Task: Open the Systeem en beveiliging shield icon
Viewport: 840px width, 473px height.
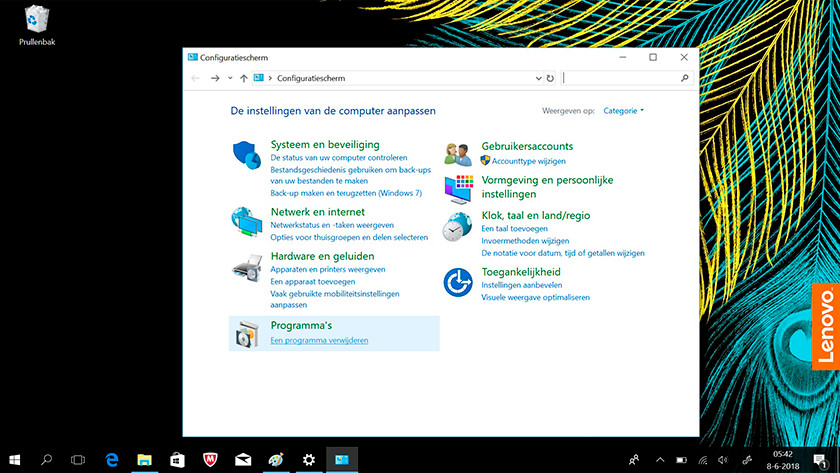Action: pos(246,155)
